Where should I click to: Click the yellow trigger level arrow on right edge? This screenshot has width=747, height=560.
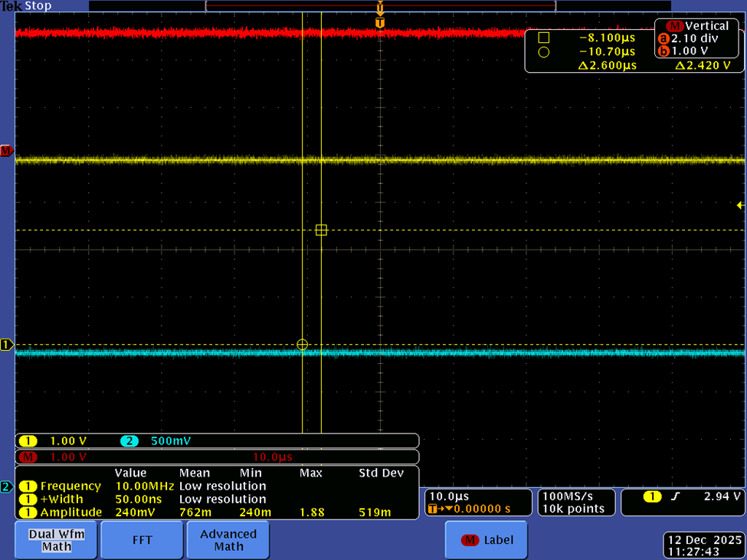[740, 205]
